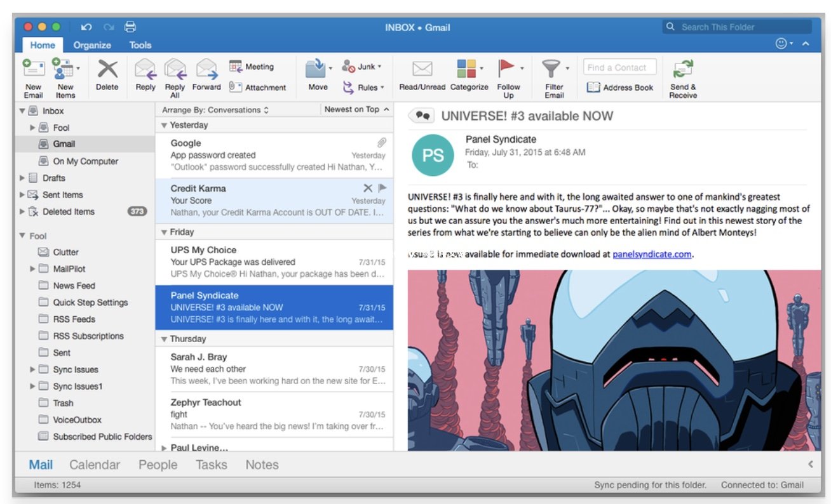Switch to the Tools tab
This screenshot has width=831, height=504.
point(140,45)
